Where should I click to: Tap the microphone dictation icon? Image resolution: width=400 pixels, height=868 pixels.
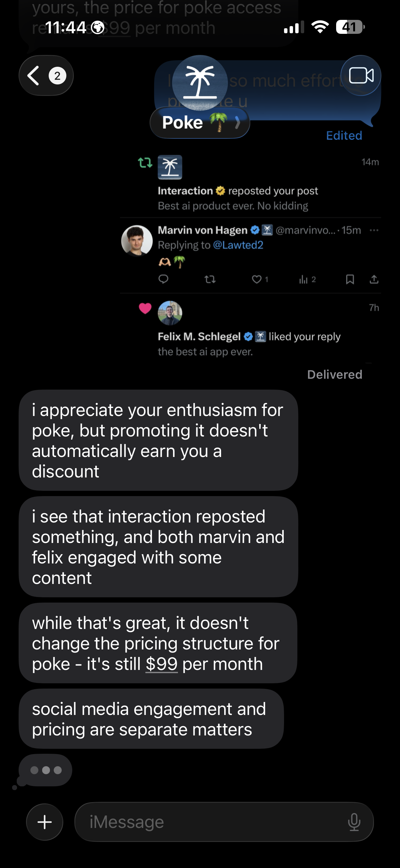354,822
